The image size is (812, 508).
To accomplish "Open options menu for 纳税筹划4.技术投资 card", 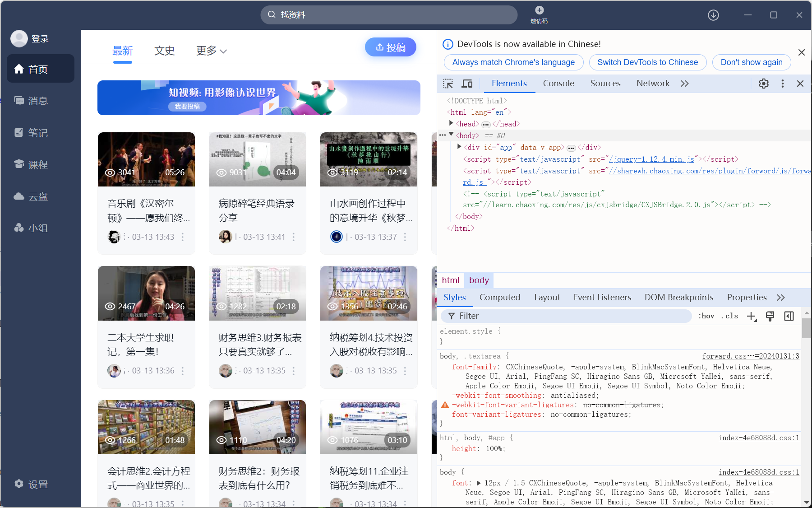I will click(405, 371).
